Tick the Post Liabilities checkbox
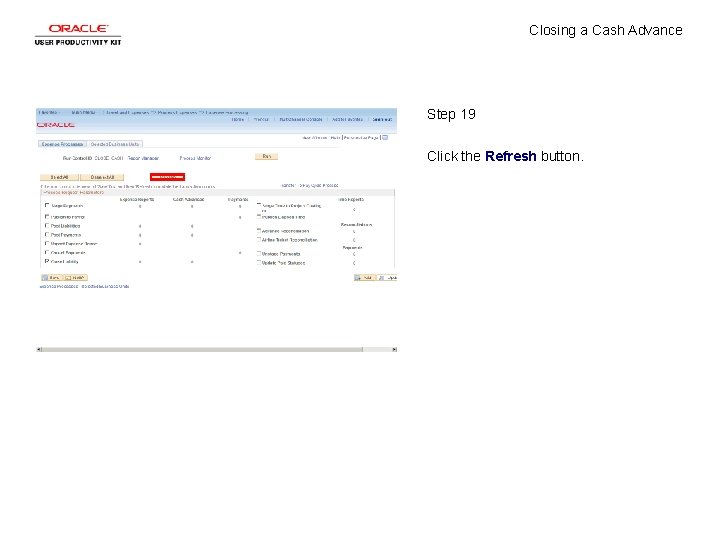Image resolution: width=720 pixels, height=540 pixels. [x=47, y=225]
